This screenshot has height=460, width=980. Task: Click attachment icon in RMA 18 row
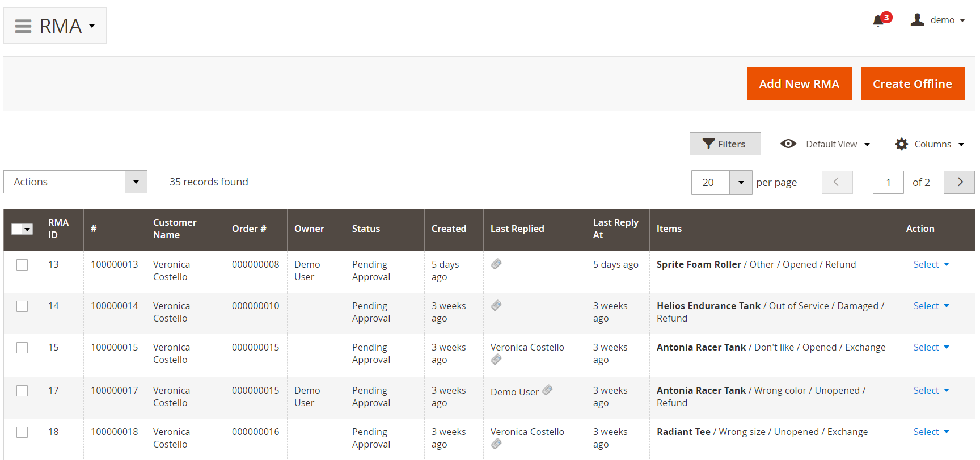tap(496, 444)
